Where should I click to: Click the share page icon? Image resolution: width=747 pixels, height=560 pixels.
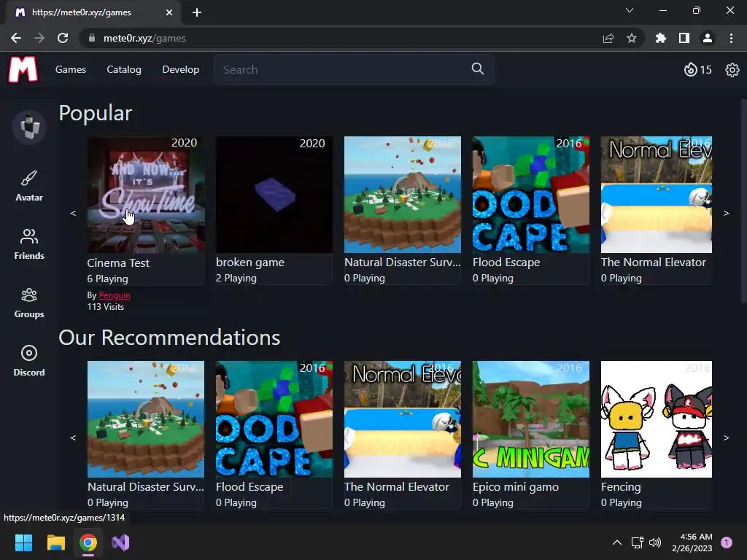(608, 38)
